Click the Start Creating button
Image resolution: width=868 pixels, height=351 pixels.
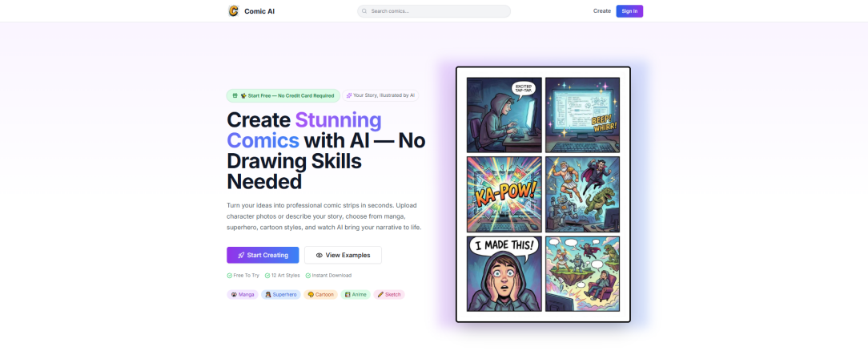click(x=263, y=255)
